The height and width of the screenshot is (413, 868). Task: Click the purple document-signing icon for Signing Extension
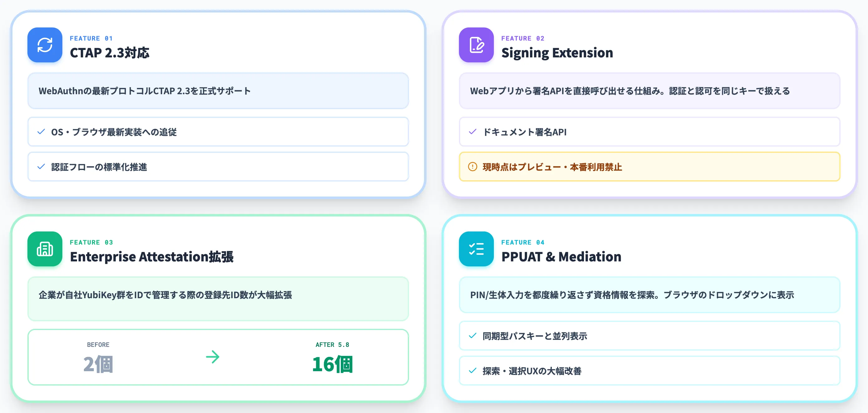pos(476,45)
